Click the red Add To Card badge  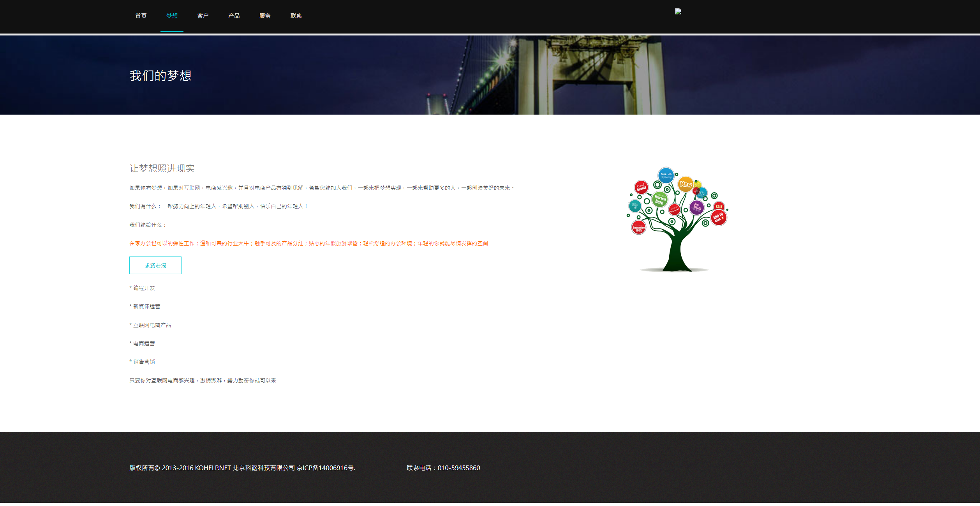[x=718, y=218]
